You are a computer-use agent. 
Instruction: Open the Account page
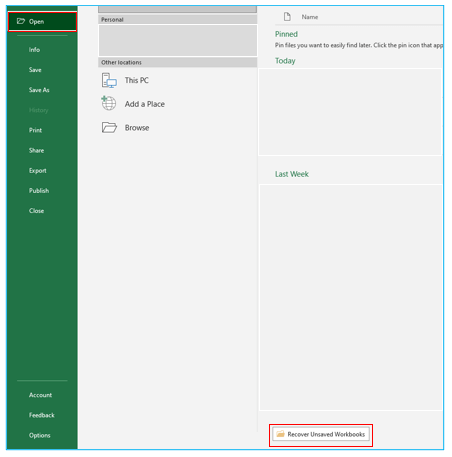coord(40,395)
